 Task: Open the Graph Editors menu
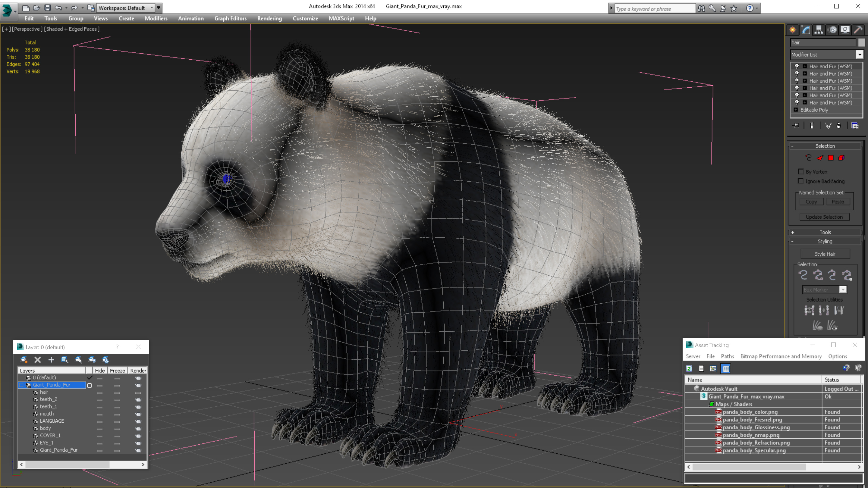pos(231,18)
